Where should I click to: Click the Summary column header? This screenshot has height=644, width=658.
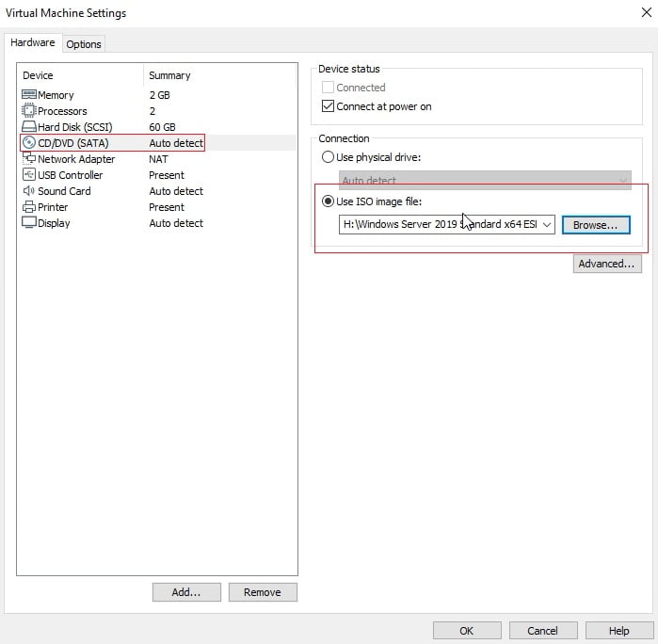tap(169, 75)
